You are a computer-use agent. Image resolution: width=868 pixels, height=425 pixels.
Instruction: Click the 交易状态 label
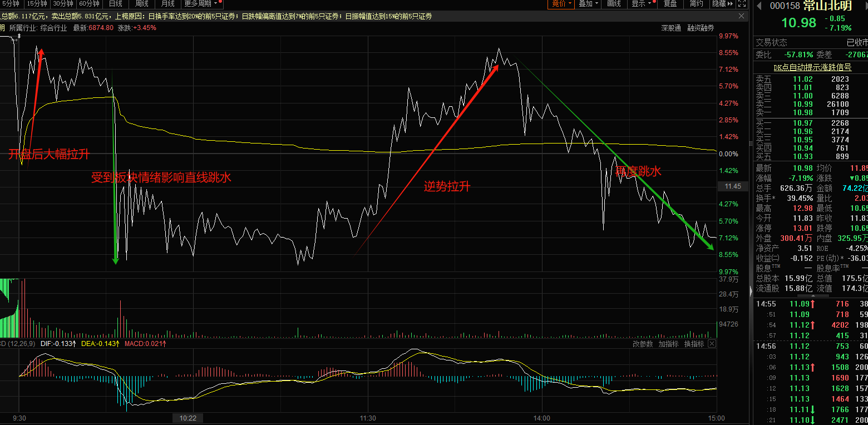click(771, 42)
